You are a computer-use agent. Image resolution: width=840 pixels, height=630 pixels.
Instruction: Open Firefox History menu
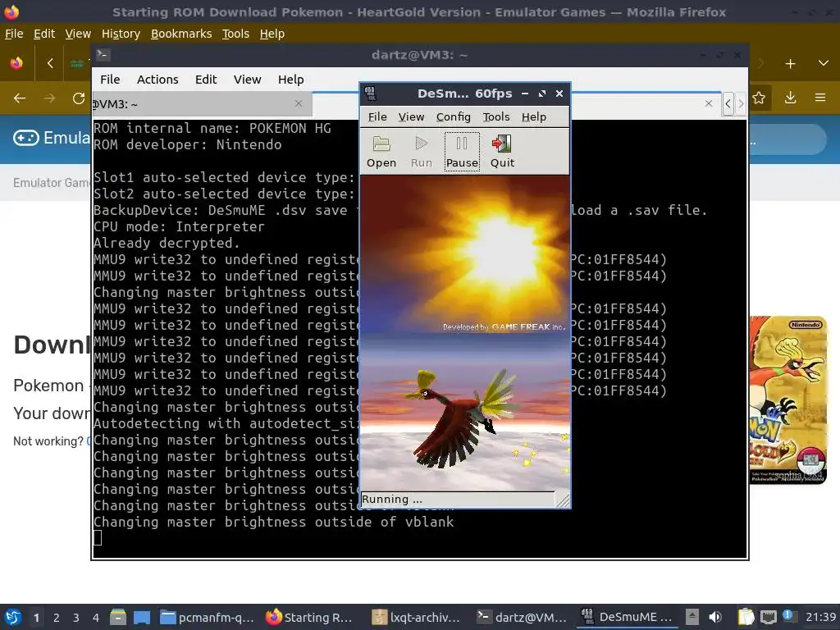(121, 34)
